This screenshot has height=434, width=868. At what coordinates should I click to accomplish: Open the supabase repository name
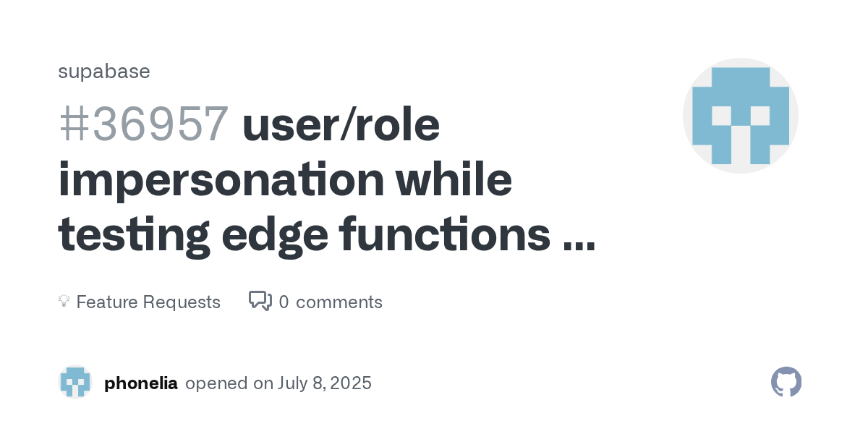(104, 72)
